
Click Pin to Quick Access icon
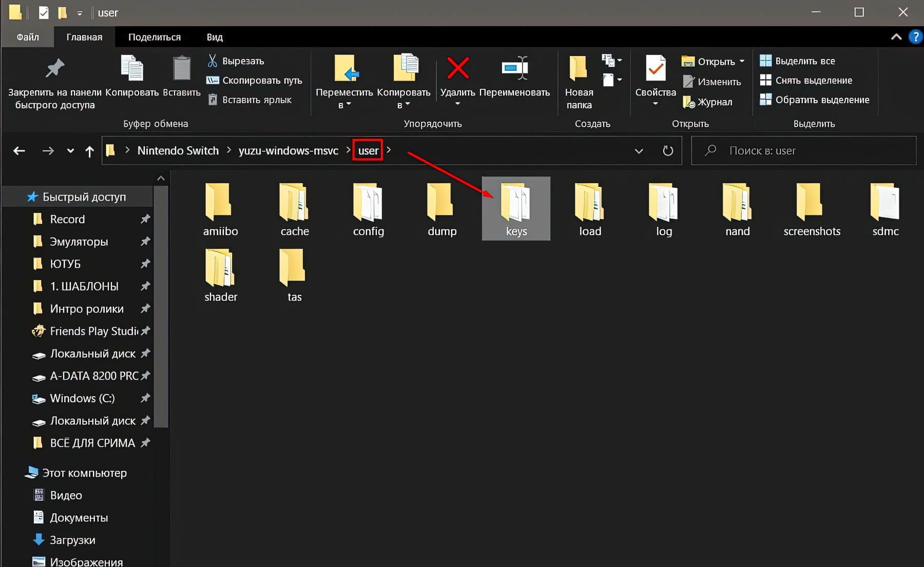pos(55,69)
